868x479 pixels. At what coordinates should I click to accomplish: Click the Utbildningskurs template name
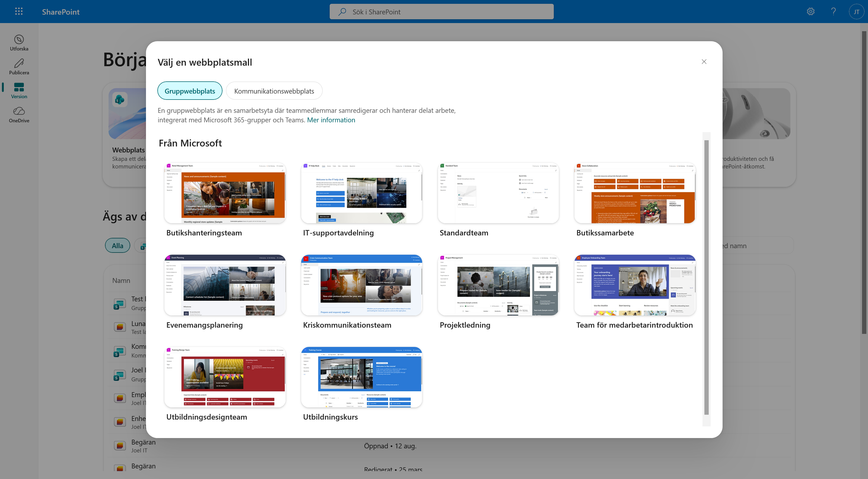[330, 417]
